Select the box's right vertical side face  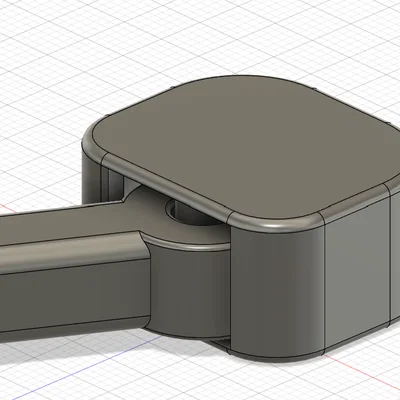tap(358, 272)
